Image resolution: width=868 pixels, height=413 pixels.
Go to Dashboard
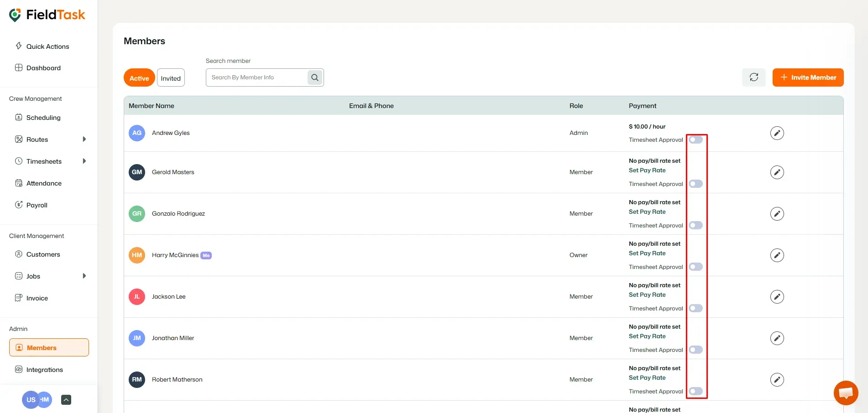(43, 68)
